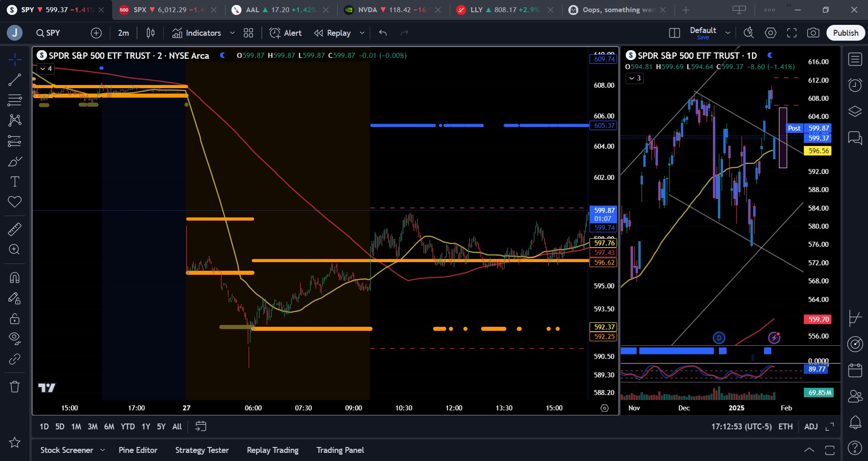Click the Publish button
Viewport: 868px width, 461px height.
(x=845, y=33)
